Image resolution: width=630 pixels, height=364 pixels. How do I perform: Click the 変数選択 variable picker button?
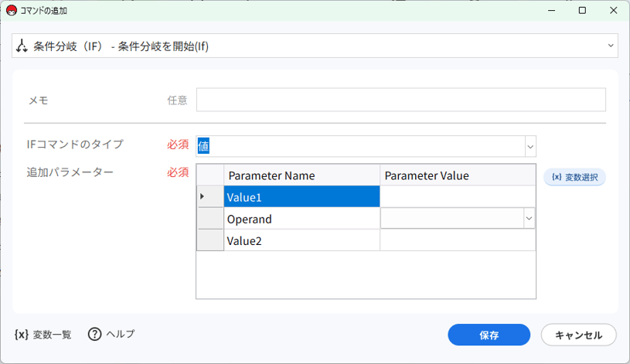pyautogui.click(x=574, y=177)
